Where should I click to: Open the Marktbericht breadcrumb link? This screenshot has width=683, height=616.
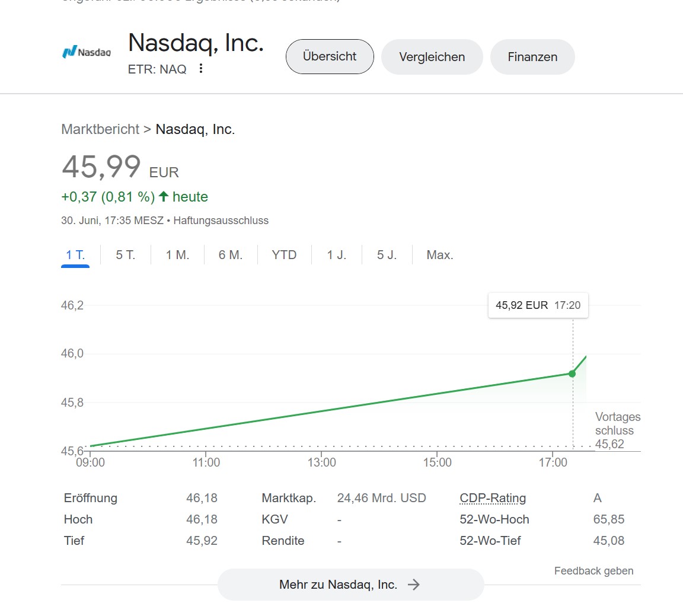[x=100, y=129]
